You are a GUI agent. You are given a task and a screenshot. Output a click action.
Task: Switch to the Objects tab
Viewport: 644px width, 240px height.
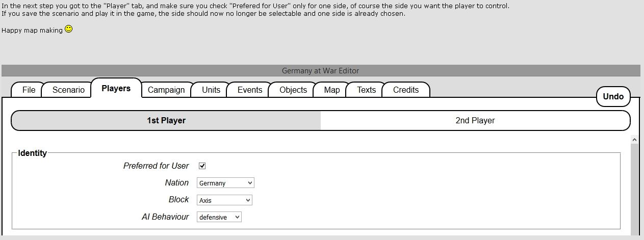(x=293, y=90)
